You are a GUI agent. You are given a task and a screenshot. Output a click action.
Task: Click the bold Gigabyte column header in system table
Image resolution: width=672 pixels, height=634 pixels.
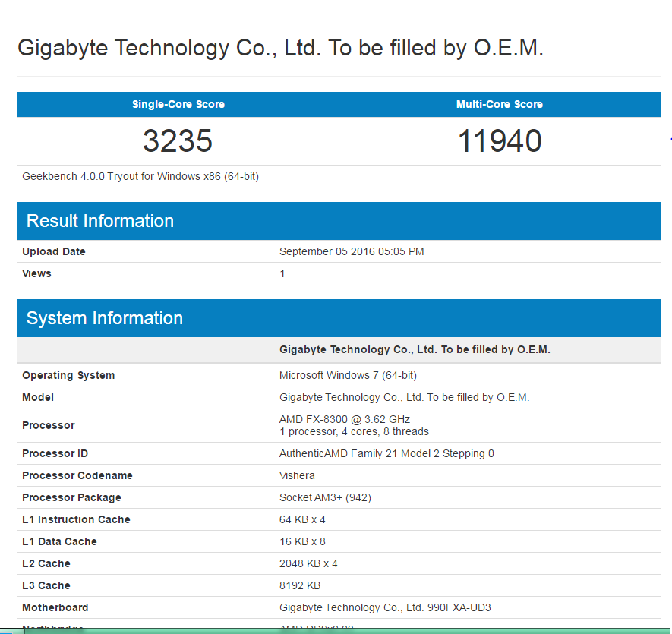[x=415, y=349]
